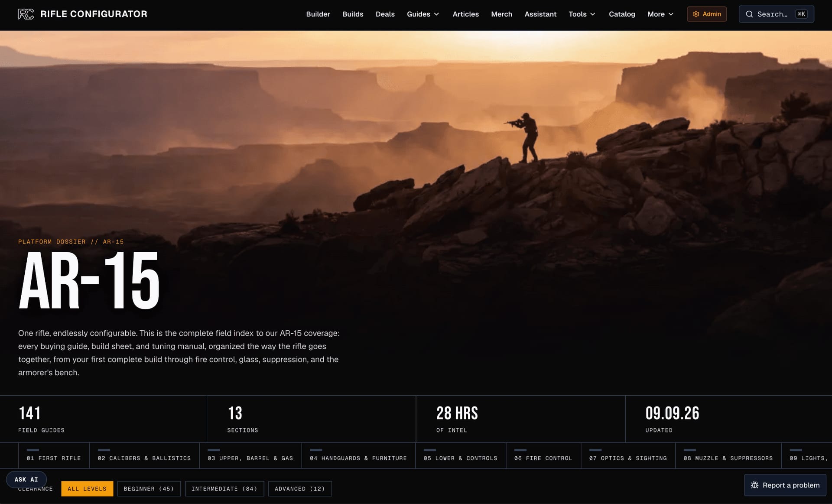Screen dimensions: 832x504
Task: Jump to 02 Calibers & Ballistics section
Action: pos(144,456)
